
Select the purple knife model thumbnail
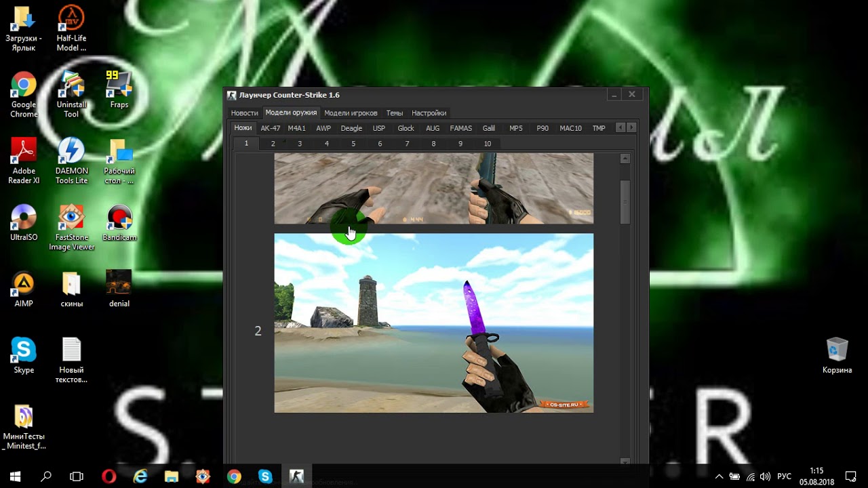pyautogui.click(x=433, y=323)
